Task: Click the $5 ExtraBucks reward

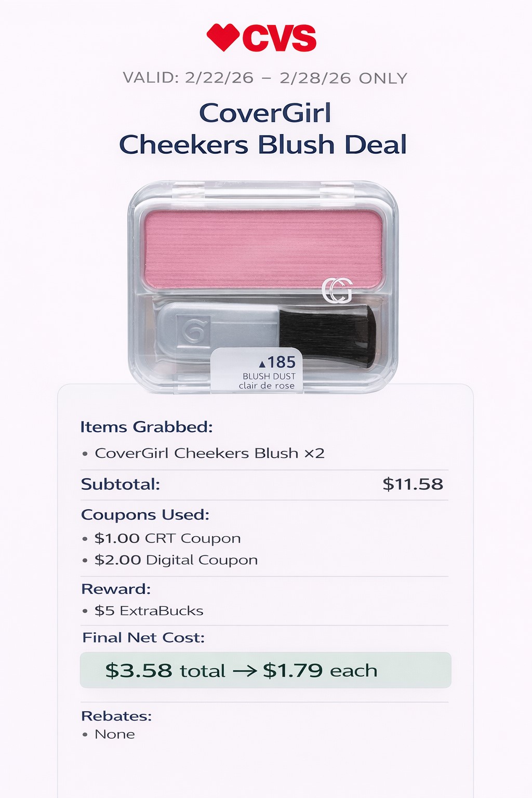Action: (149, 610)
